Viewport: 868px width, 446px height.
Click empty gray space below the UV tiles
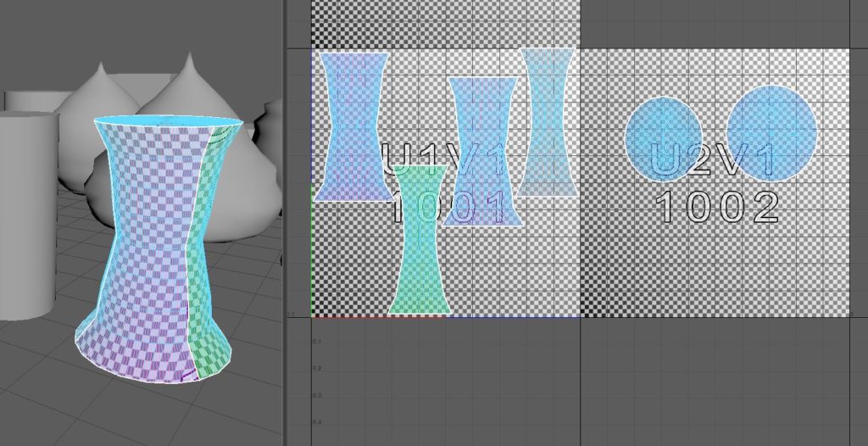tap(593, 382)
